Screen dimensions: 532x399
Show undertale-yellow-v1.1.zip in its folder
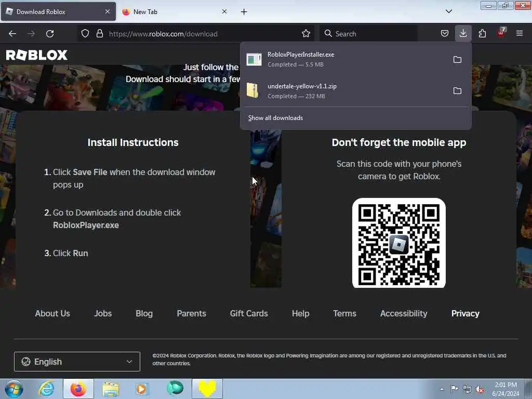coord(457,91)
